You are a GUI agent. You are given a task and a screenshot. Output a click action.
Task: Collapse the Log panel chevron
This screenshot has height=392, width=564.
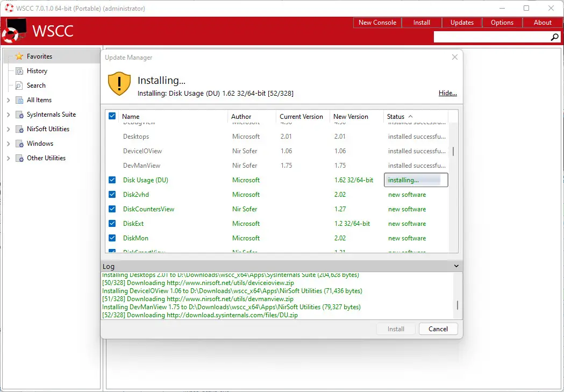pyautogui.click(x=456, y=266)
